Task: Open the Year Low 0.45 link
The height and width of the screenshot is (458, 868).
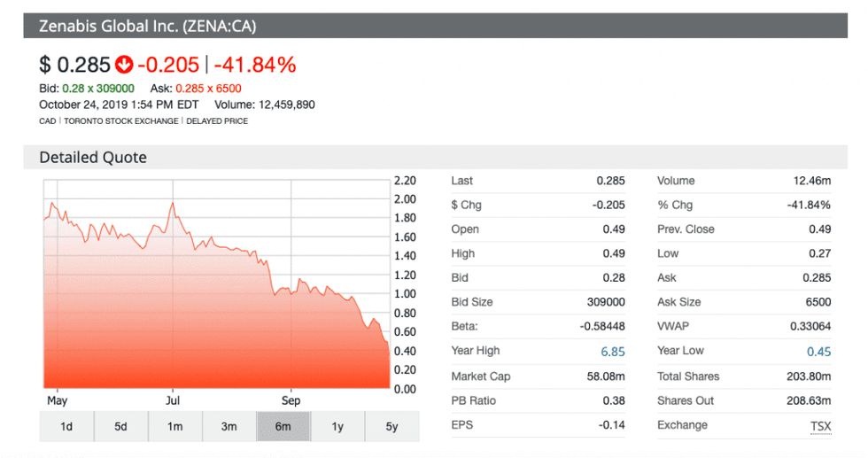Action: click(818, 352)
